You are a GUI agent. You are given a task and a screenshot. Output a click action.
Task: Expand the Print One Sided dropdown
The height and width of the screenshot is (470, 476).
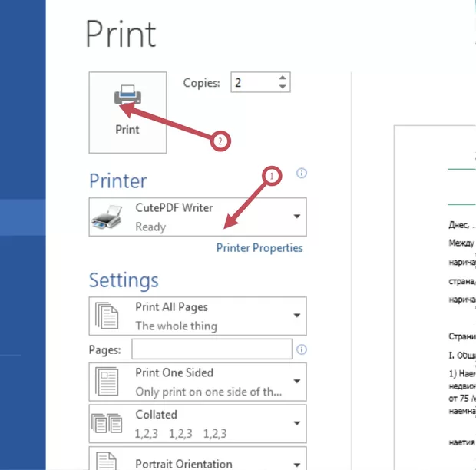[x=197, y=382]
